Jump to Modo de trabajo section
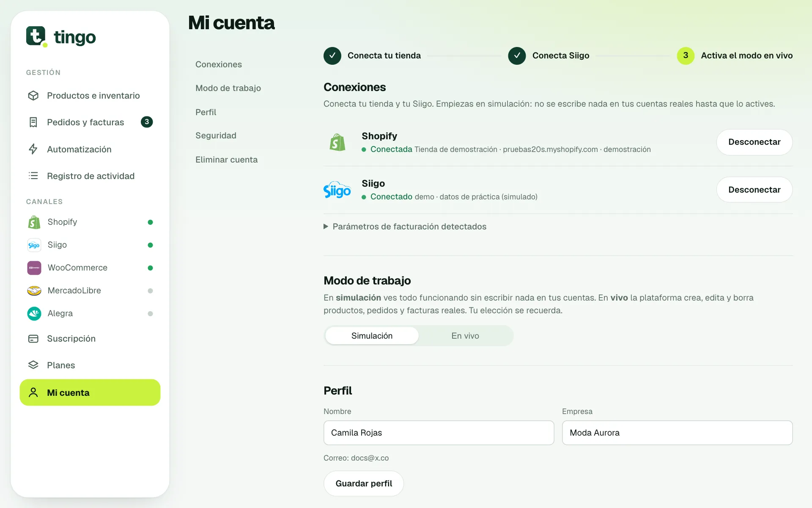 [x=228, y=88]
